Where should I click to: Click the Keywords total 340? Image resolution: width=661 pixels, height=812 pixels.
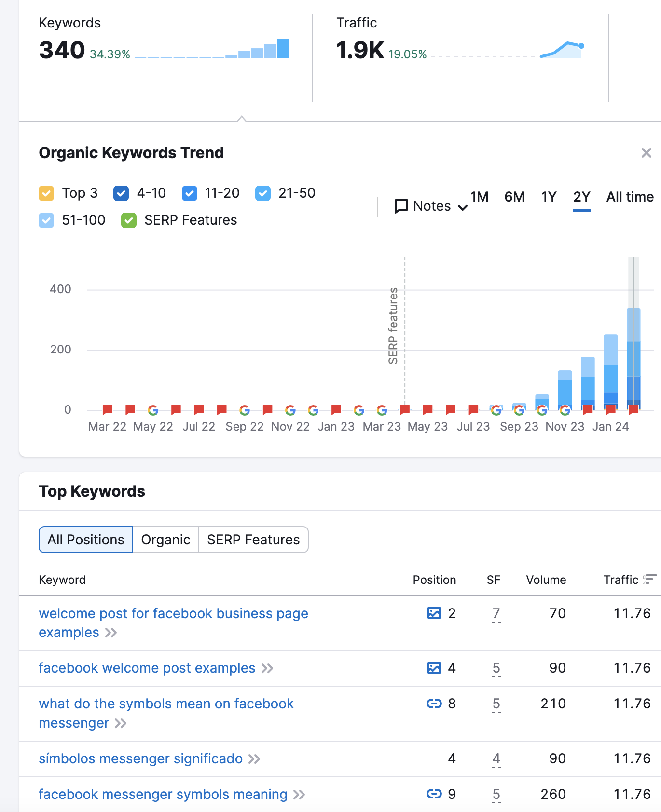[x=62, y=50]
